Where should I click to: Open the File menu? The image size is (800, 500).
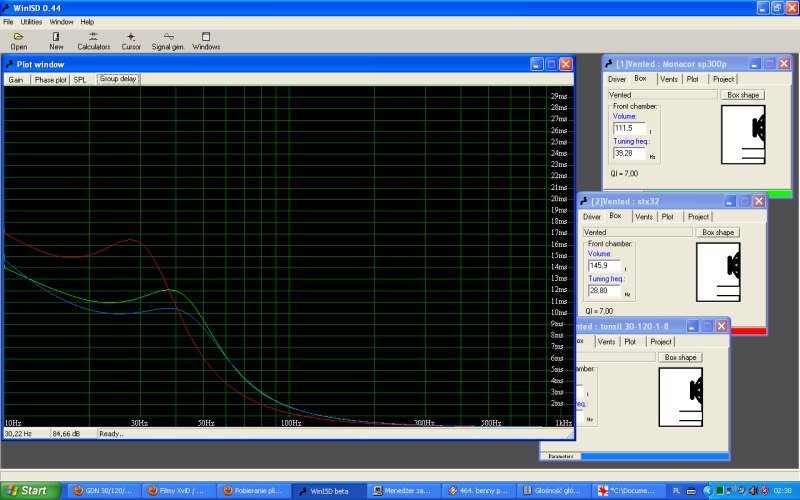point(8,21)
